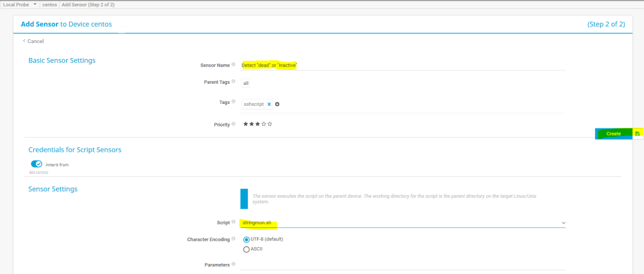Click help icon beside Script label

[233, 222]
